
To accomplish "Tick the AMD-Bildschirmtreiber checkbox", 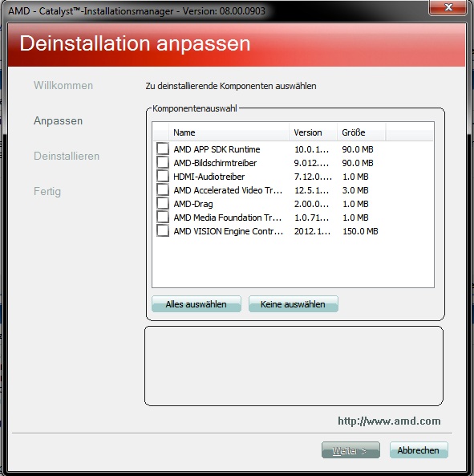I will 163,162.
